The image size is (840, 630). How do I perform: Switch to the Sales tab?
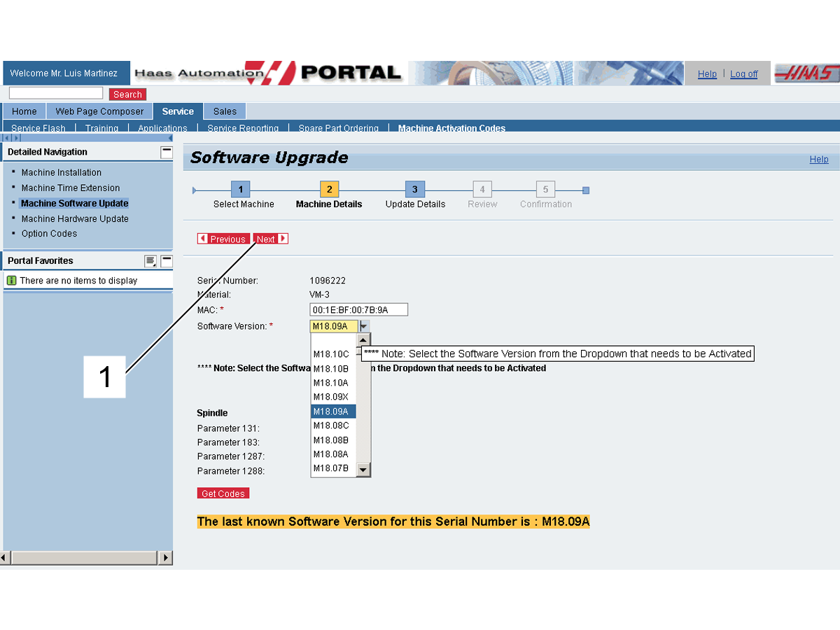(x=225, y=111)
